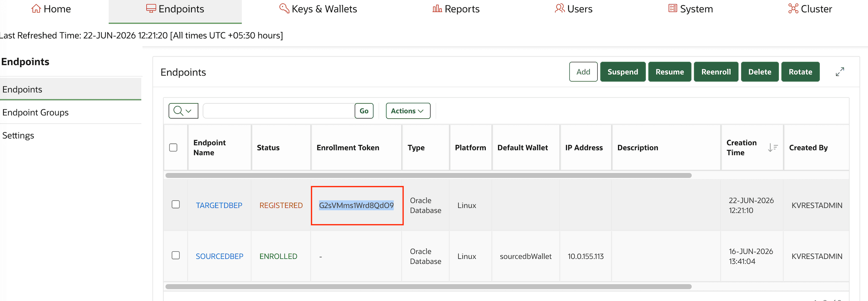This screenshot has width=868, height=301.
Task: Click the Keys & Wallets key icon
Action: click(284, 9)
